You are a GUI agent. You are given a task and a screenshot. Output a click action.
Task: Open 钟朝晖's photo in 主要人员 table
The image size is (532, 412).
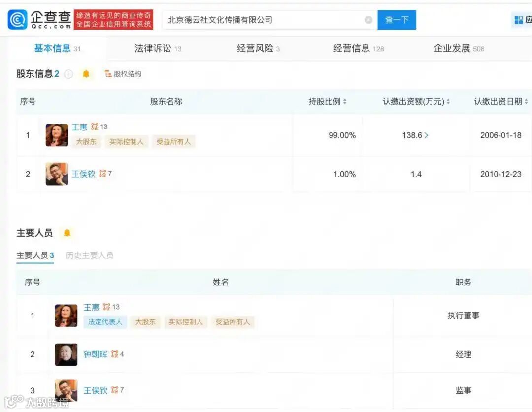pyautogui.click(x=66, y=354)
